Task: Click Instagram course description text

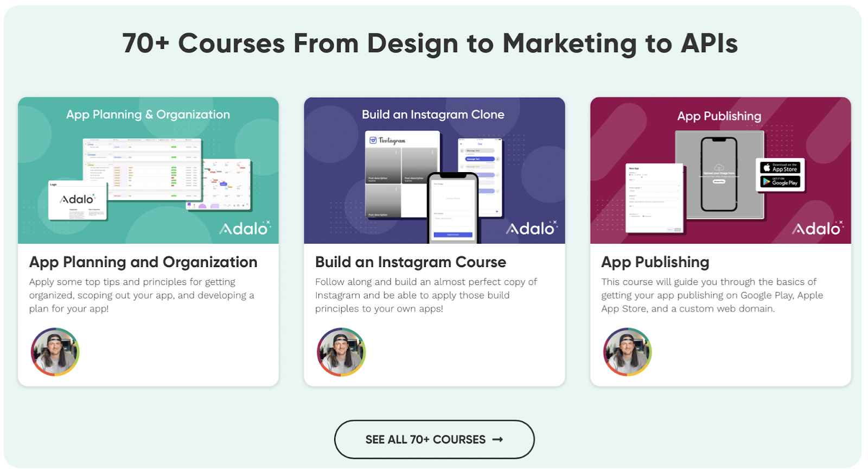Action: (426, 295)
